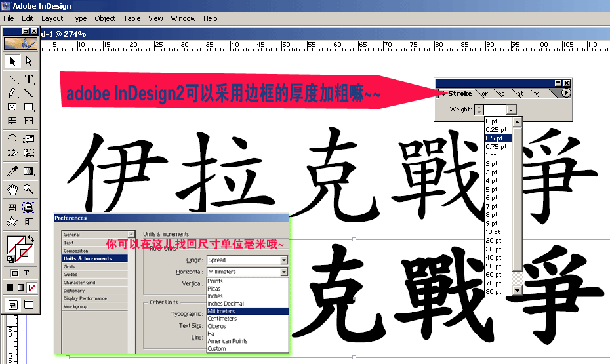Switch to Normal View Mode in toolbox
Viewport: 610px width, 364px height.
(13, 304)
